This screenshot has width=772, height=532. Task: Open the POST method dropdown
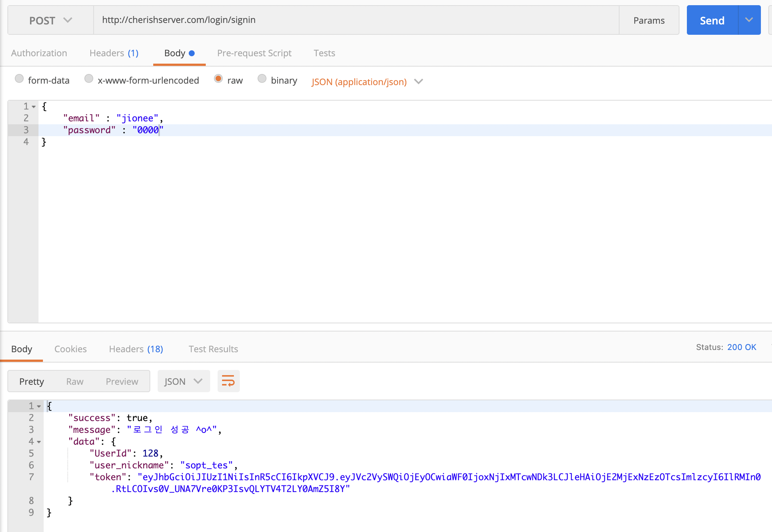tap(51, 20)
